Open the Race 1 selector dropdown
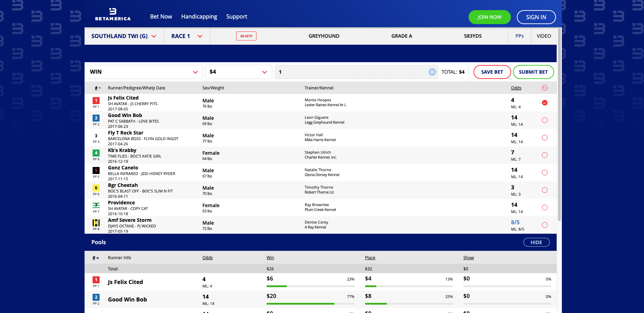The width and height of the screenshot is (644, 313). coord(187,36)
